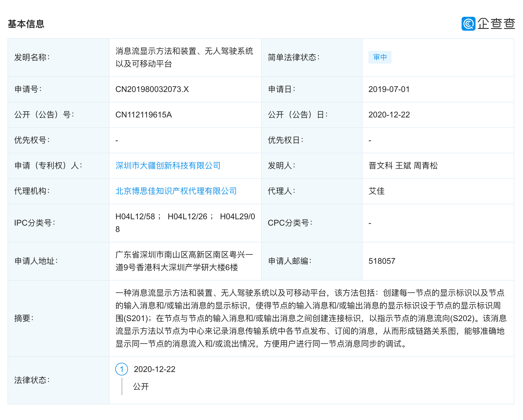
Task: Click the 发明人 label
Action: [281, 166]
